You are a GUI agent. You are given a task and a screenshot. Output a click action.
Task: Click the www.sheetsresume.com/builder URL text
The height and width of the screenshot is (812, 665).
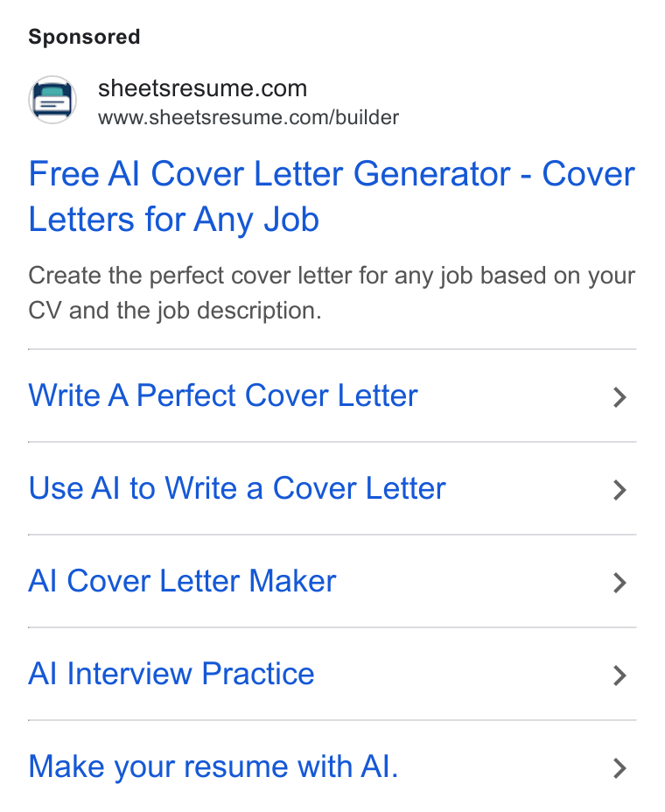pyautogui.click(x=248, y=117)
